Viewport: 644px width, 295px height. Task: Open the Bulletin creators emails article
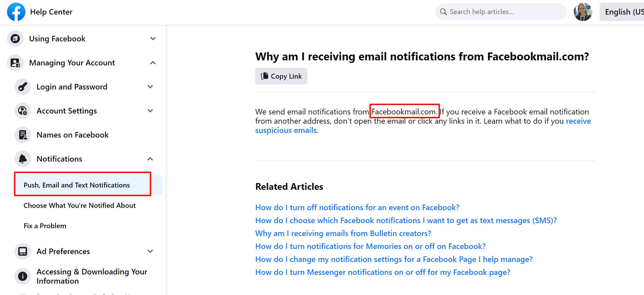[x=343, y=233]
